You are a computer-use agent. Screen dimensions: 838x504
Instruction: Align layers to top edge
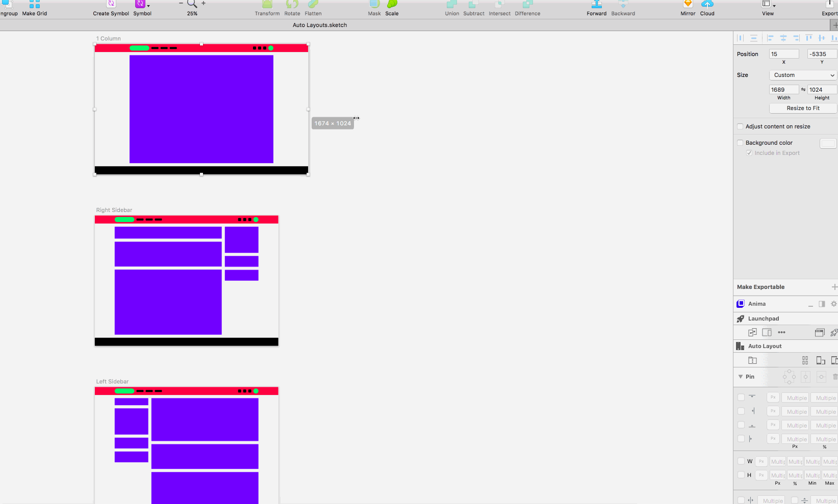[809, 38]
